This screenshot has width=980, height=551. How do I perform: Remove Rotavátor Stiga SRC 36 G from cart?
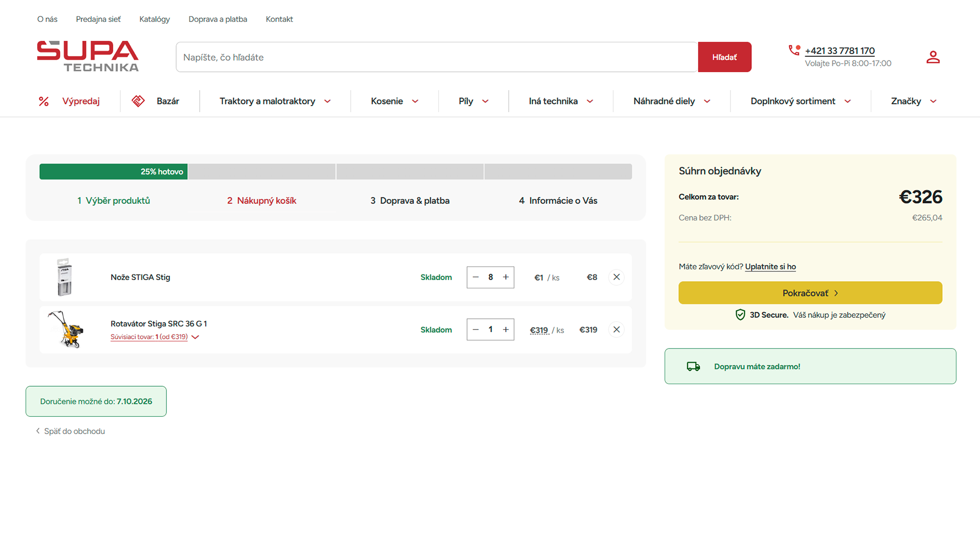point(617,330)
